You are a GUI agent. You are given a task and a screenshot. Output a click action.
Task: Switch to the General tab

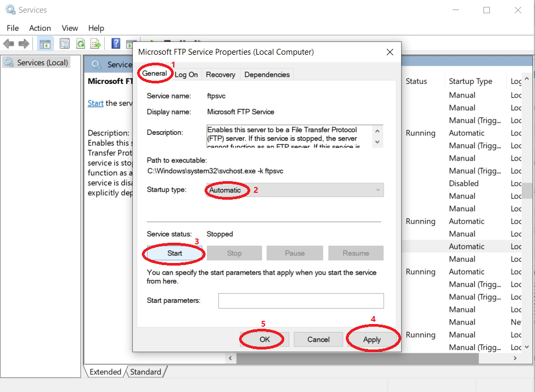coord(155,73)
